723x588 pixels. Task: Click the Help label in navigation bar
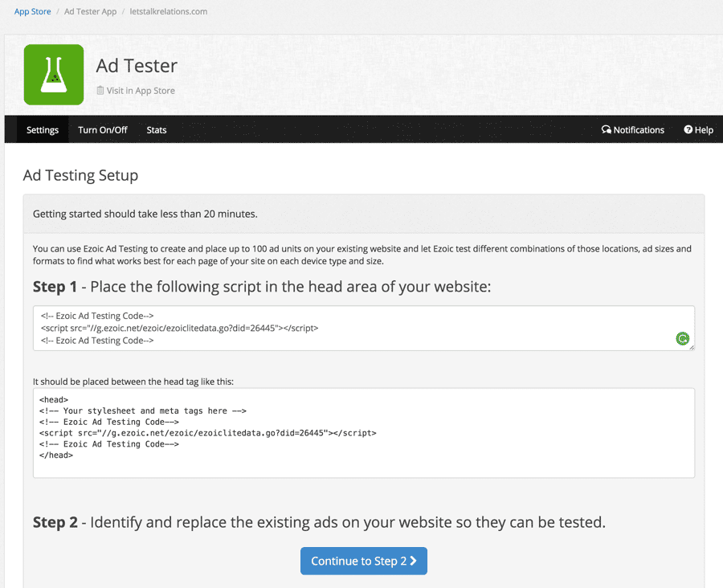click(704, 130)
